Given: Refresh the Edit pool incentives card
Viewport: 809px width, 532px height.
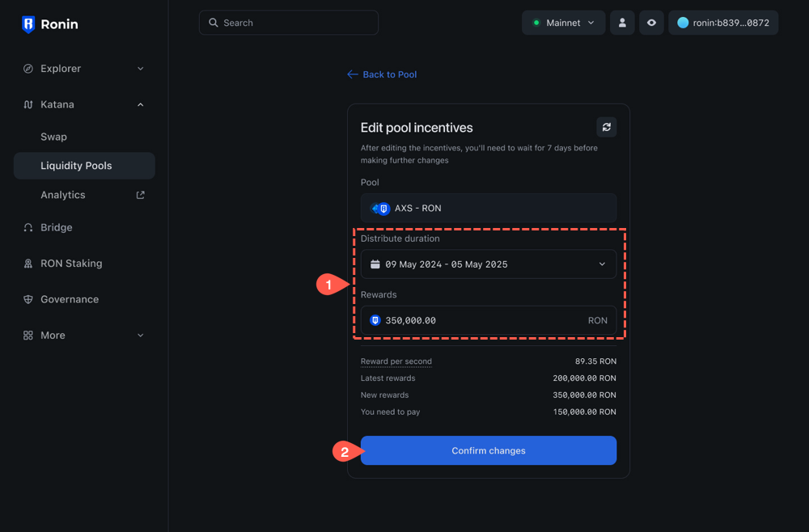Looking at the screenshot, I should coord(606,127).
